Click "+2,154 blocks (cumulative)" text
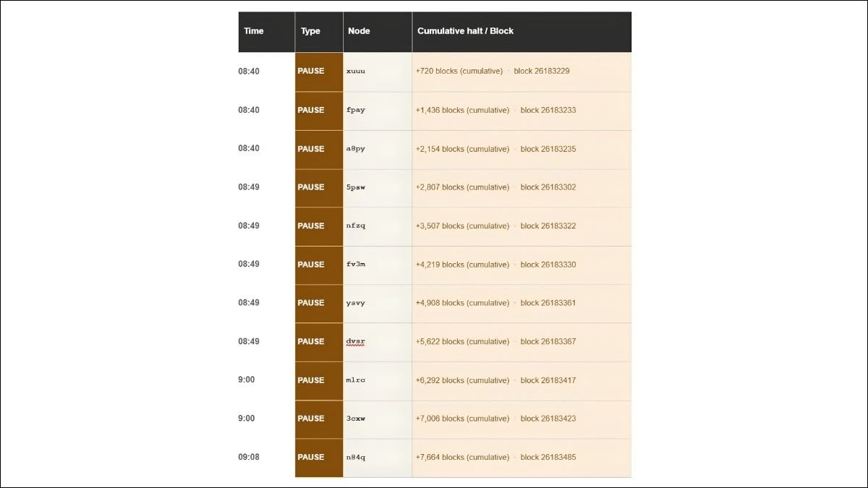The image size is (868, 488). pyautogui.click(x=462, y=149)
